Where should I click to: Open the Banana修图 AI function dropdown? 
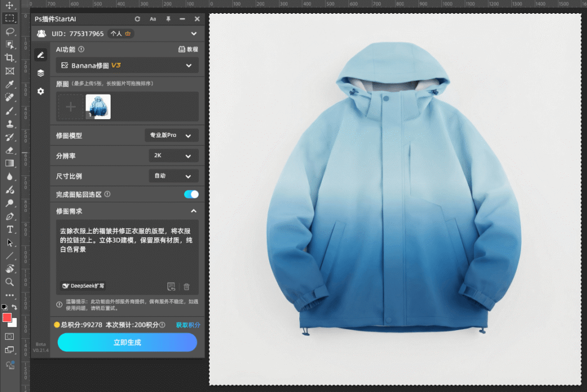click(127, 65)
